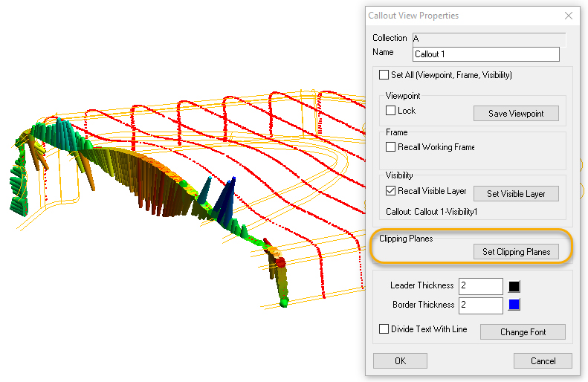Click the Frame group label
The image size is (588, 382).
(396, 132)
